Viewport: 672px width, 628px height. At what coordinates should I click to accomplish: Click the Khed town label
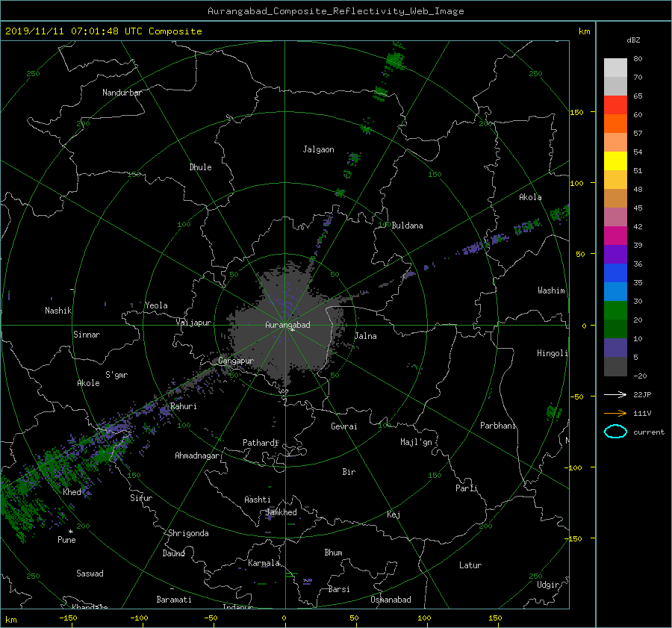click(x=72, y=492)
